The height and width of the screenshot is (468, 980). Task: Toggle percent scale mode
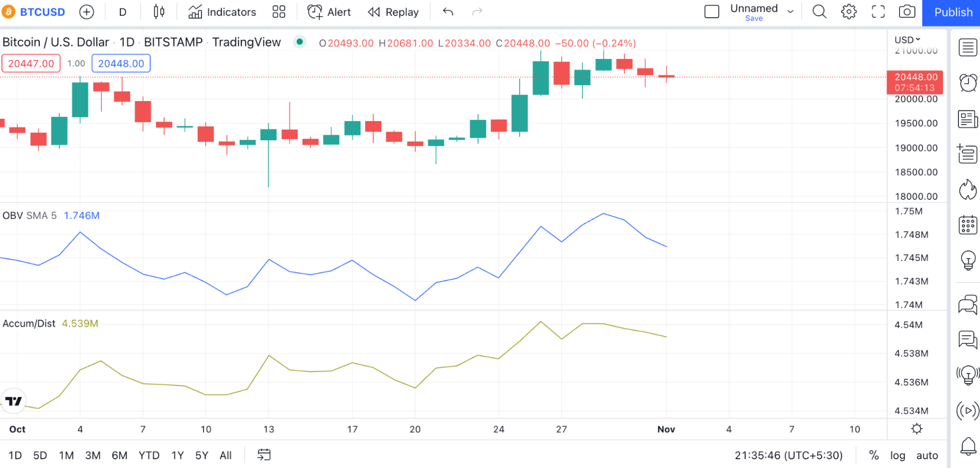(x=874, y=455)
